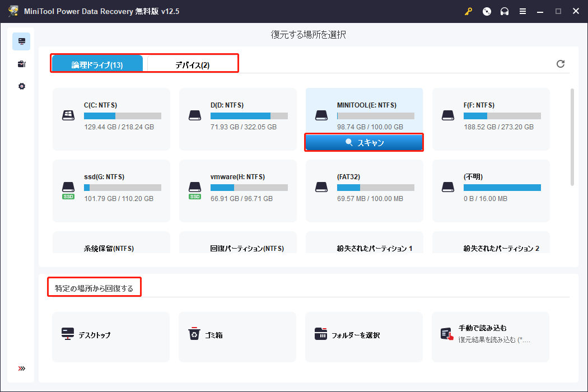Open the register key icon in title bar
The height and width of the screenshot is (392, 588).
(468, 11)
